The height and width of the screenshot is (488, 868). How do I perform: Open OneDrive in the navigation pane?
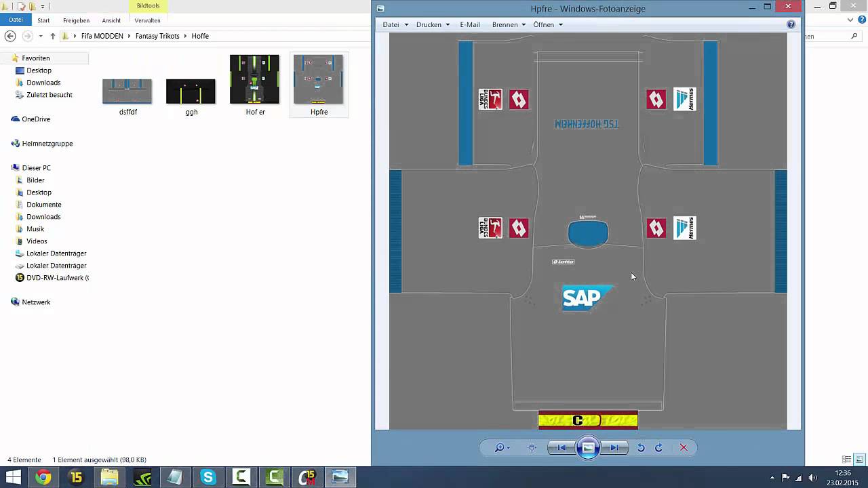(35, 119)
